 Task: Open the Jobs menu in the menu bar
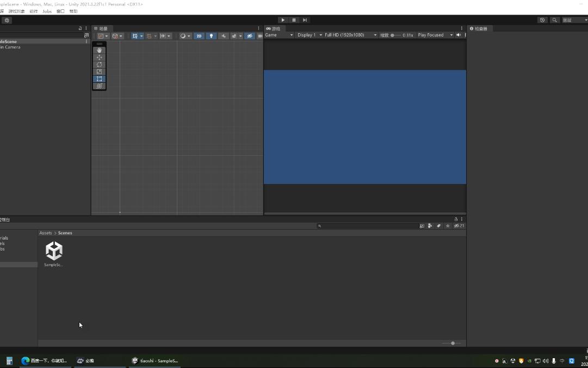[x=47, y=11]
